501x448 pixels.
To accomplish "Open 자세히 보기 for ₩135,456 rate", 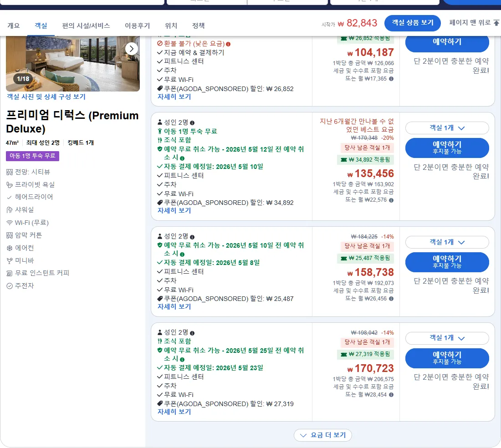I will coord(174,211).
